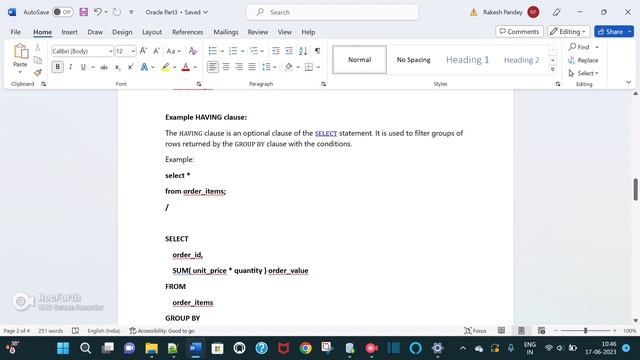This screenshot has height=360, width=640.
Task: Click the vertical scrollbar thumb
Action: pyautogui.click(x=636, y=189)
